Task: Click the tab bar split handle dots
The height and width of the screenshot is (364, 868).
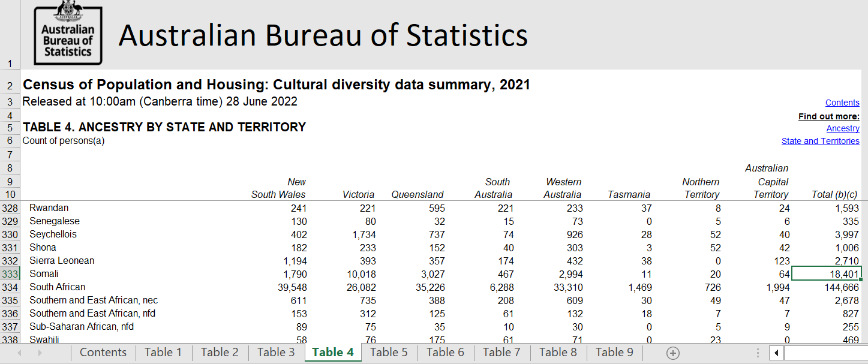Action: pyautogui.click(x=758, y=353)
